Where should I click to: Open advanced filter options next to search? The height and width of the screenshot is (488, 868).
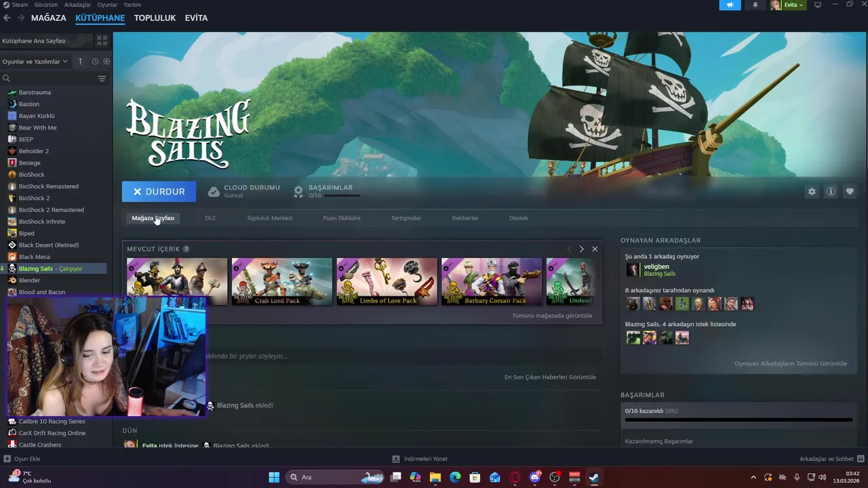pos(102,79)
